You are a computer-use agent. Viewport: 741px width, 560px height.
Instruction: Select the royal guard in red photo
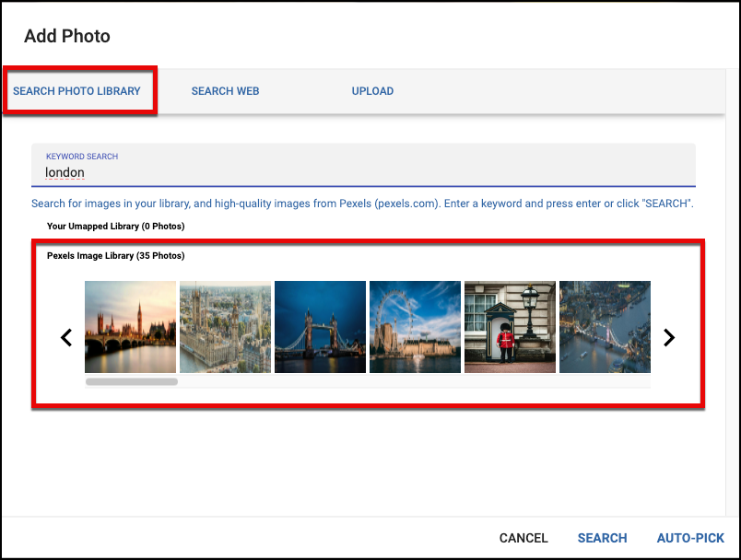[510, 327]
